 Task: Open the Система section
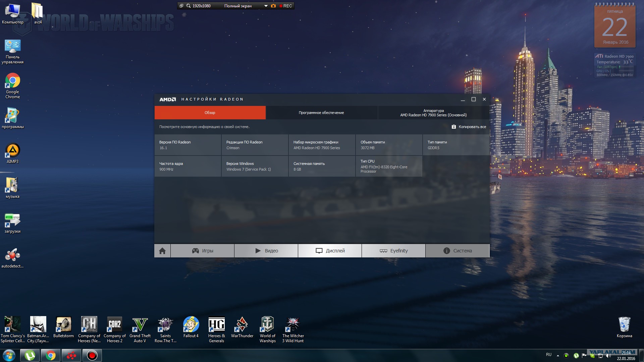458,251
